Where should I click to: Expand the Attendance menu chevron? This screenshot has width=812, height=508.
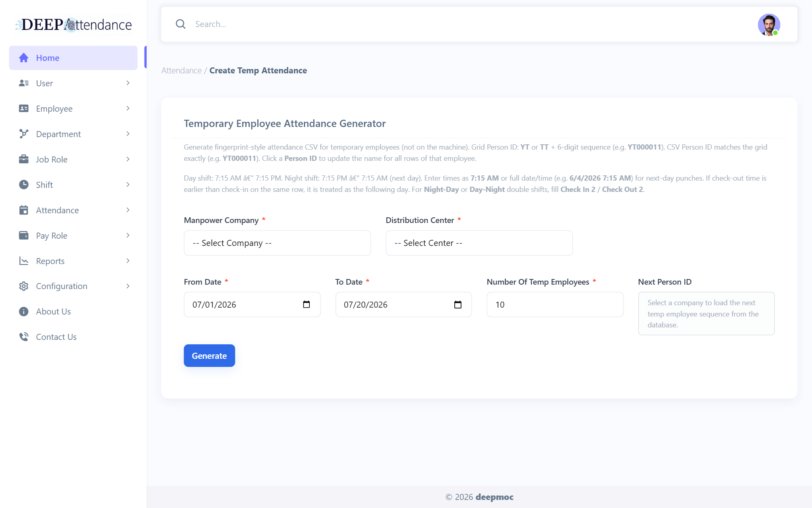point(128,210)
